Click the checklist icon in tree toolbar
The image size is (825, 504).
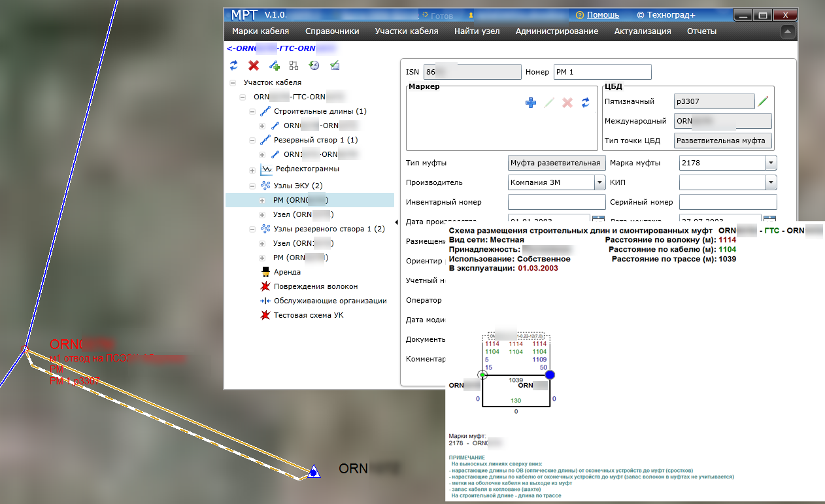point(334,65)
